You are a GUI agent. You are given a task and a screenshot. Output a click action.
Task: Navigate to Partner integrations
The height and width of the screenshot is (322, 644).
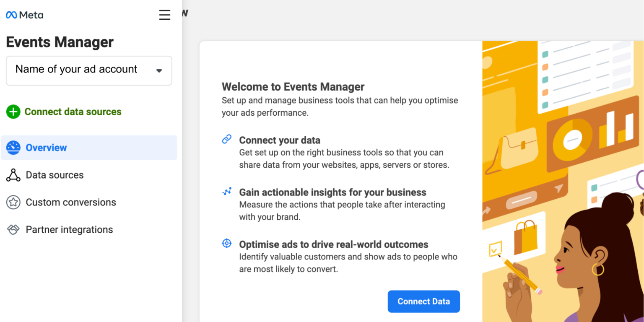(69, 229)
